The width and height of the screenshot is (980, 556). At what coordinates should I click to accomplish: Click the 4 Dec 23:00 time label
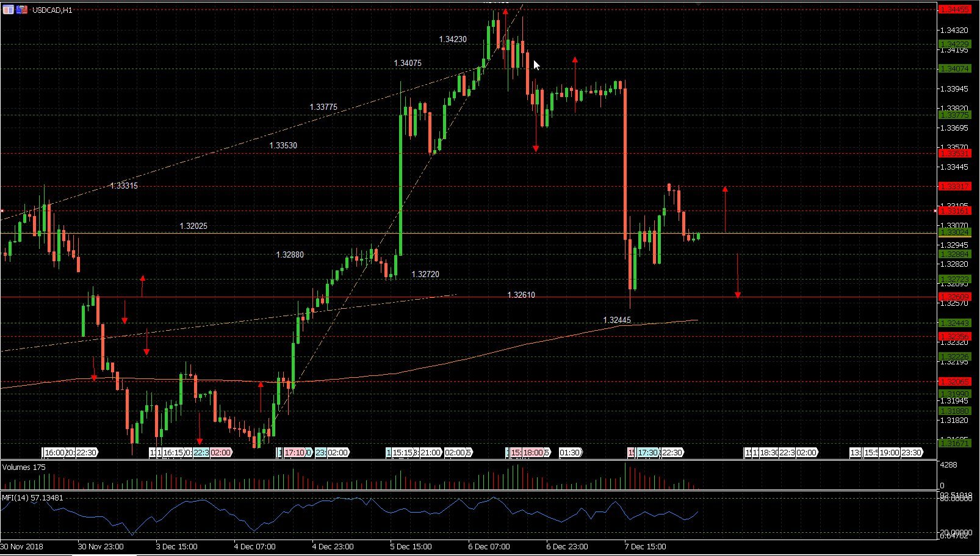(x=334, y=546)
